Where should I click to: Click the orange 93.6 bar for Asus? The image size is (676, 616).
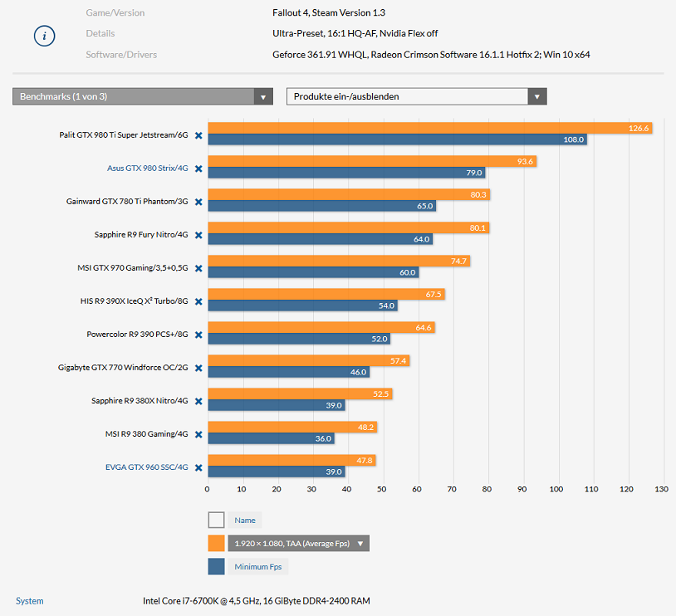pos(372,161)
